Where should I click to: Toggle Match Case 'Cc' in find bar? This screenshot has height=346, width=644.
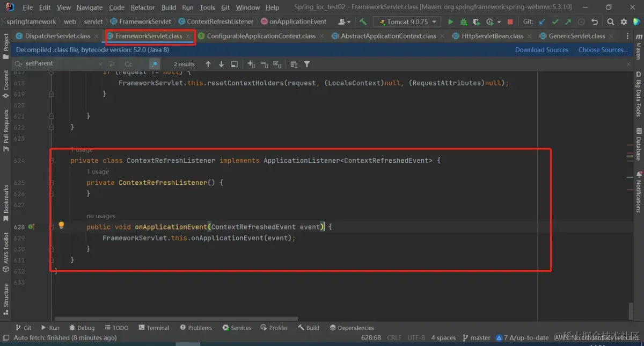pos(129,64)
